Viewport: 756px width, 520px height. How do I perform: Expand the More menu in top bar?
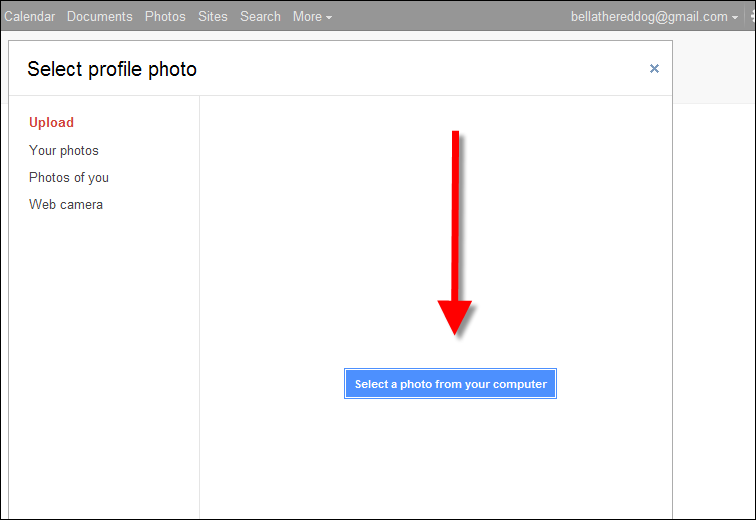click(311, 17)
